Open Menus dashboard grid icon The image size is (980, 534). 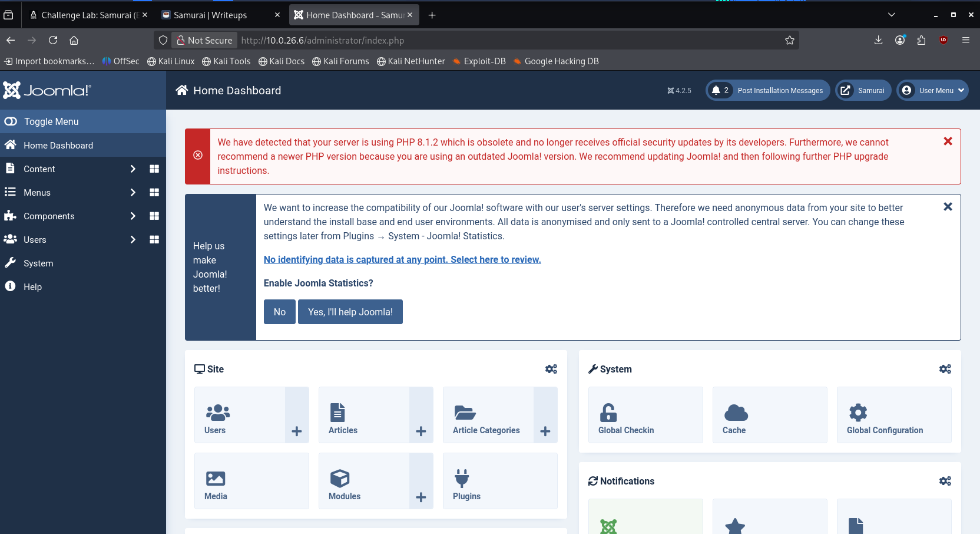(154, 192)
